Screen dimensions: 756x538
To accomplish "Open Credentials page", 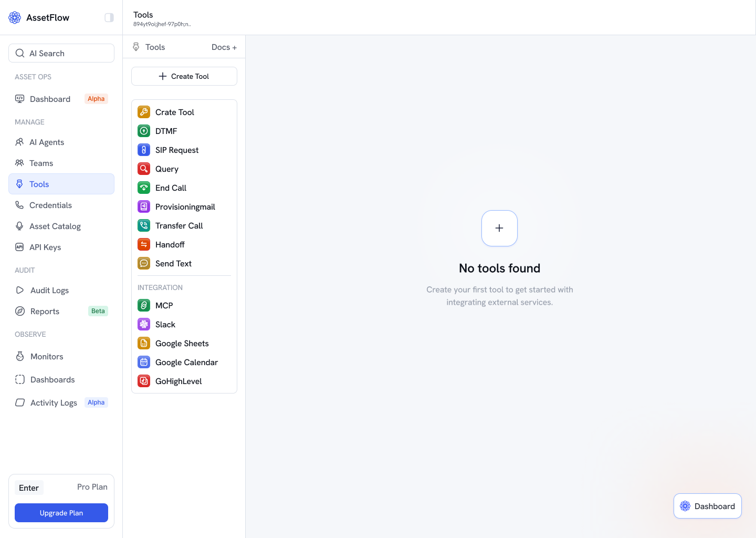I will coord(61,205).
